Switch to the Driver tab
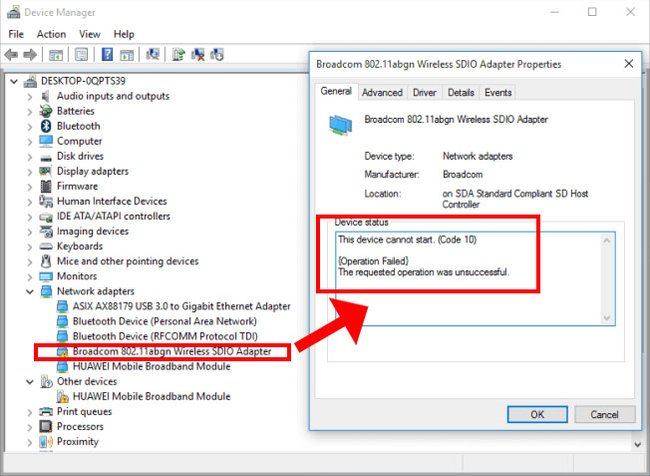The width and height of the screenshot is (650, 476). coord(424,92)
